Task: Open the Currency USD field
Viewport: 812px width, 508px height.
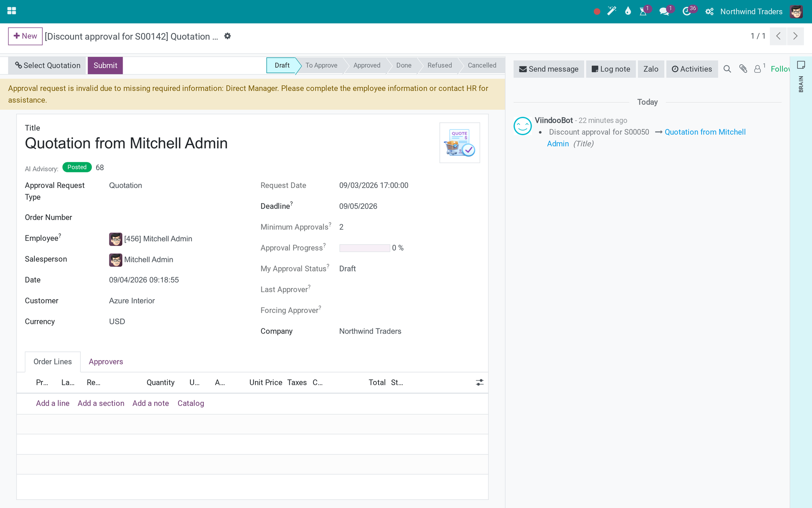Action: pos(117,321)
